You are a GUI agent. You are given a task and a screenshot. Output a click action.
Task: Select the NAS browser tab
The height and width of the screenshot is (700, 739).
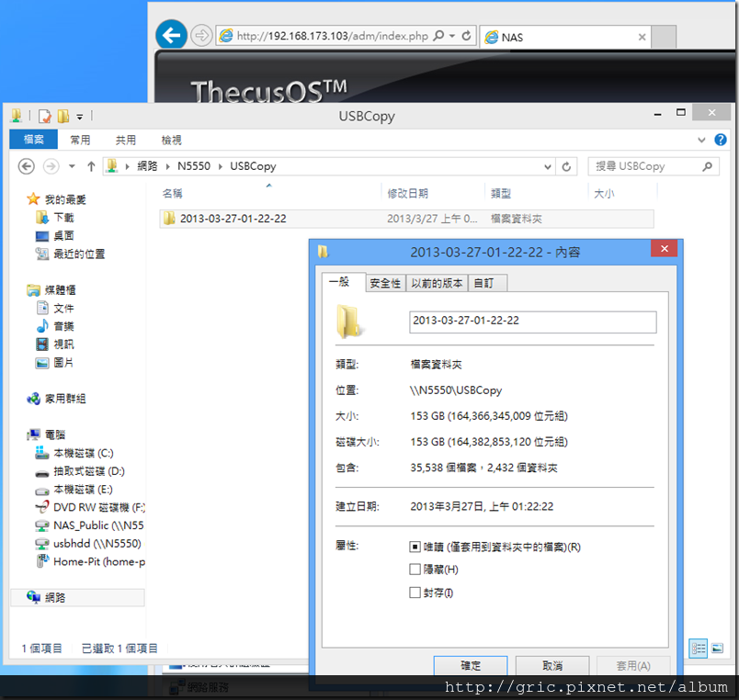565,37
